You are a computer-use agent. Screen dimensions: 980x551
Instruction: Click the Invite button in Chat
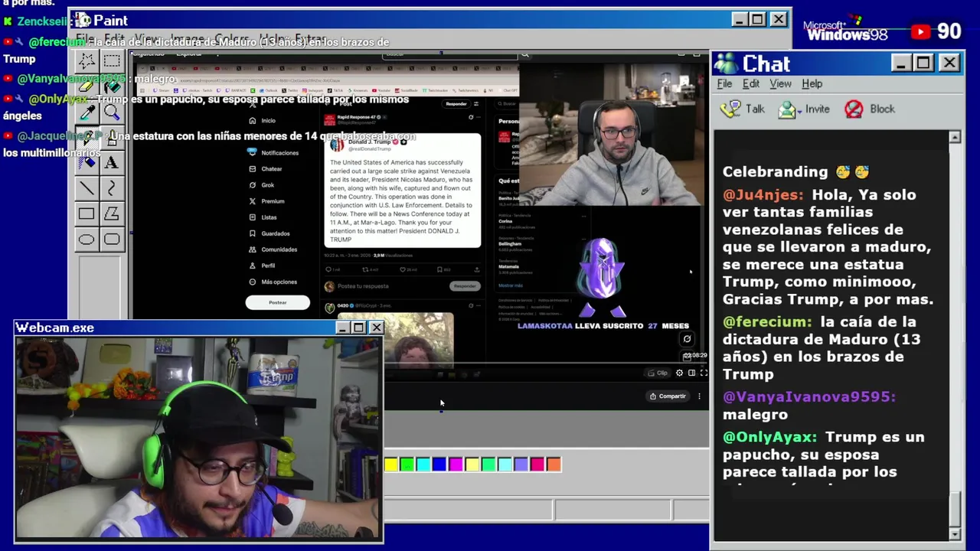[804, 109]
